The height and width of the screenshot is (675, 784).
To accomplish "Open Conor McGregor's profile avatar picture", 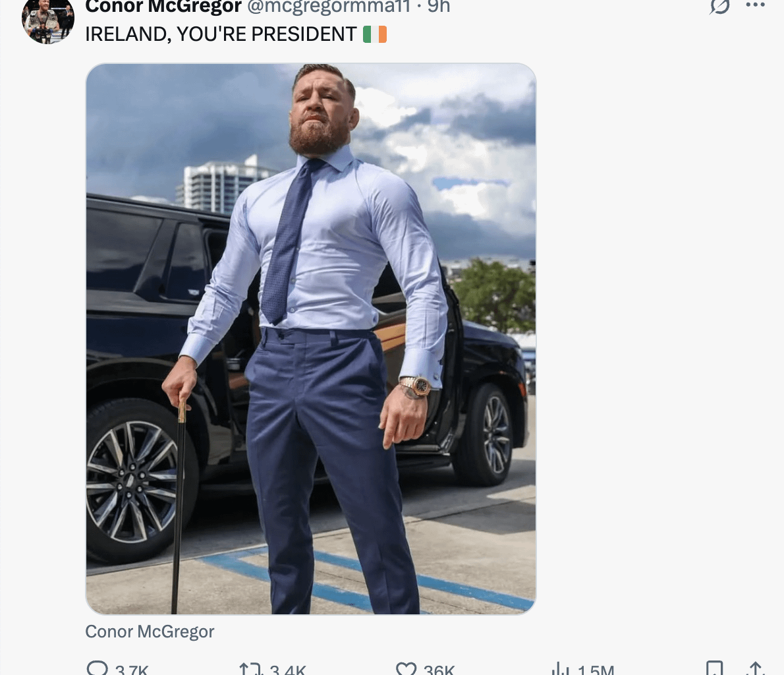I will click(48, 20).
